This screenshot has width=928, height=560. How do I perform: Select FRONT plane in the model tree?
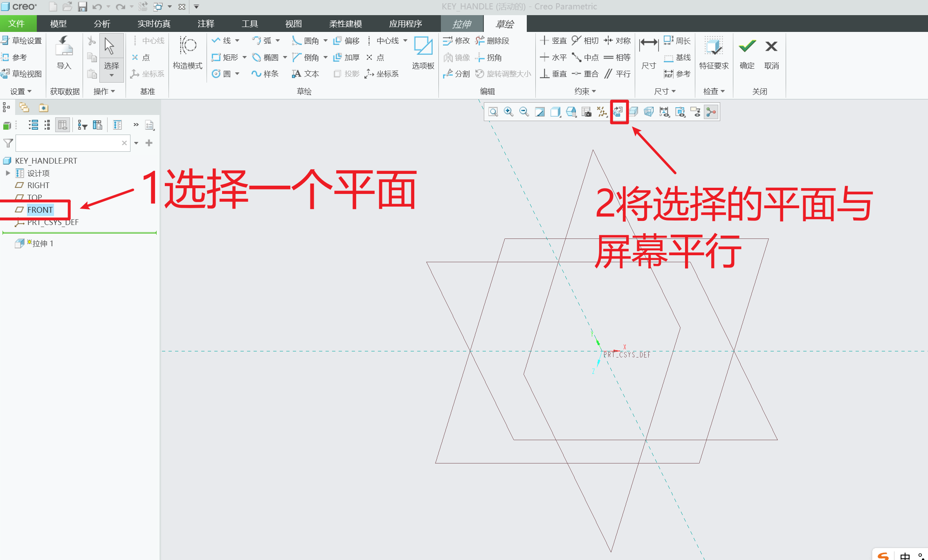[40, 209]
